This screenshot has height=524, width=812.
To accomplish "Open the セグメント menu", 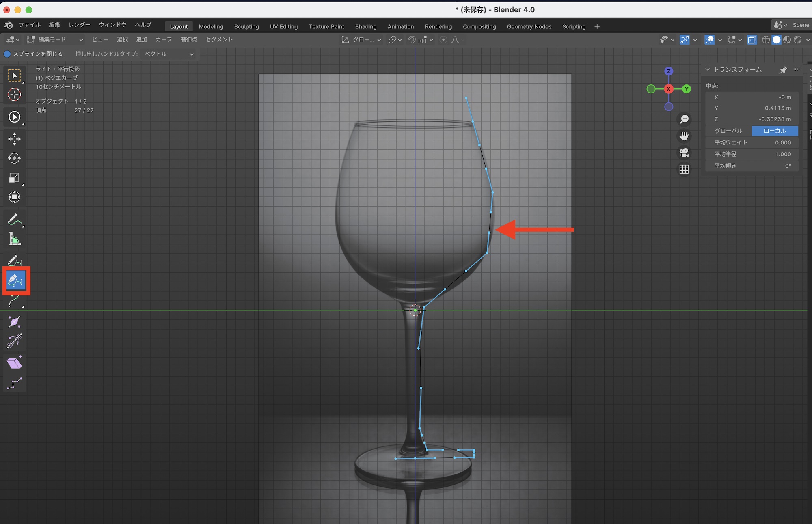I will click(x=219, y=40).
